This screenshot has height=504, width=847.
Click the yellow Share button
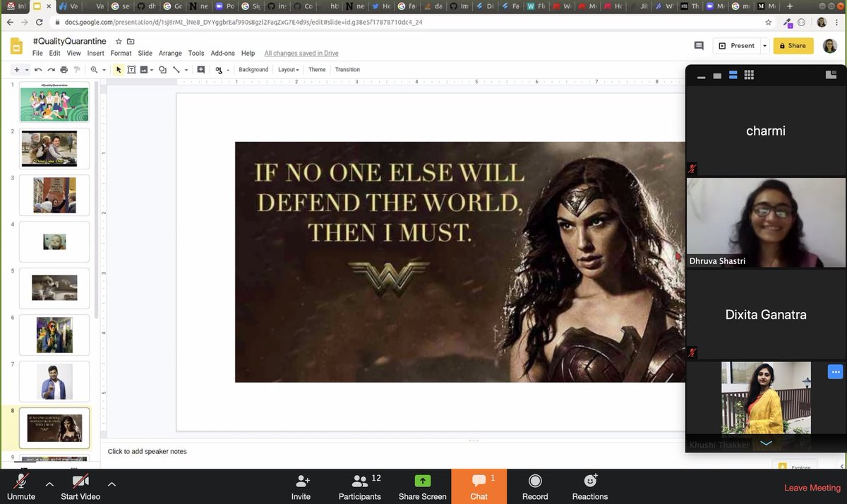pos(793,46)
